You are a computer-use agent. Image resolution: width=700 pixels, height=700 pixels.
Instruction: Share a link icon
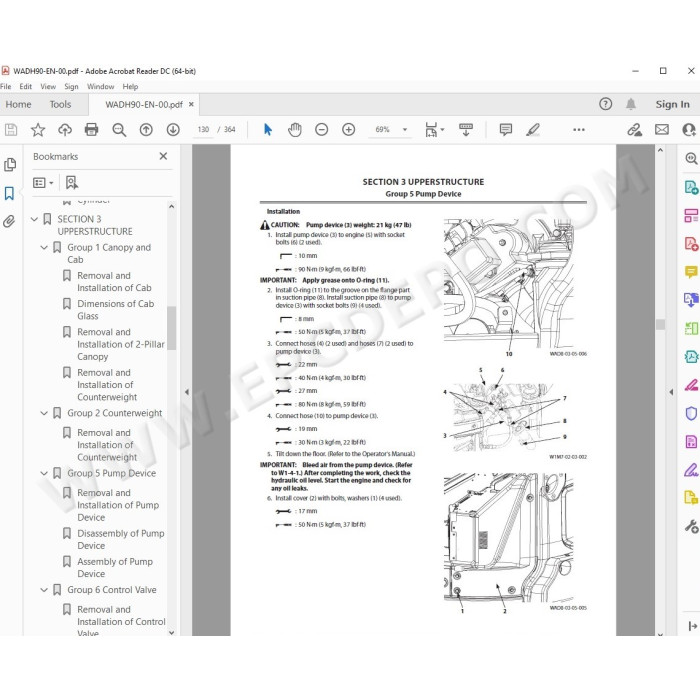point(634,130)
